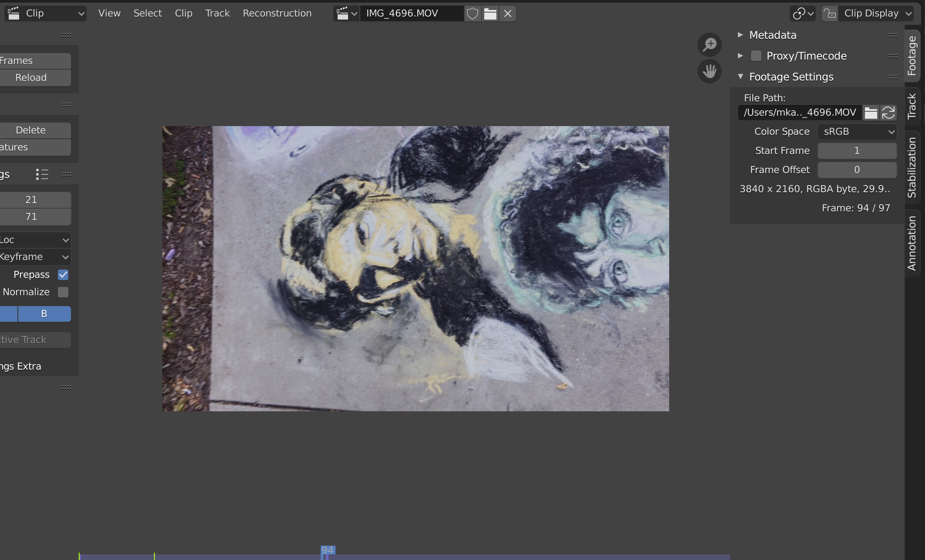The width and height of the screenshot is (925, 560).
Task: Click the zoom magnifier viewport icon
Action: pos(710,44)
